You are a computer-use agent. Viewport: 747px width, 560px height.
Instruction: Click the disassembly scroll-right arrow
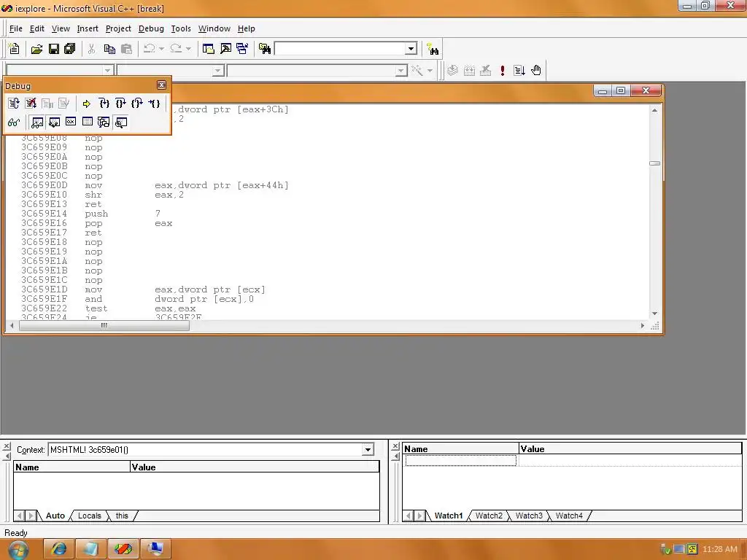[x=642, y=326]
